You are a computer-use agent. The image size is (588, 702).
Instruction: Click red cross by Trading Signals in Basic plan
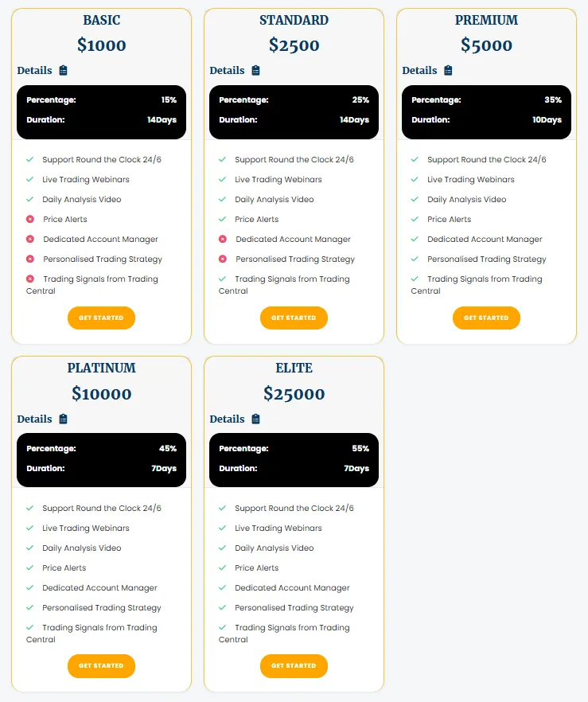point(30,279)
